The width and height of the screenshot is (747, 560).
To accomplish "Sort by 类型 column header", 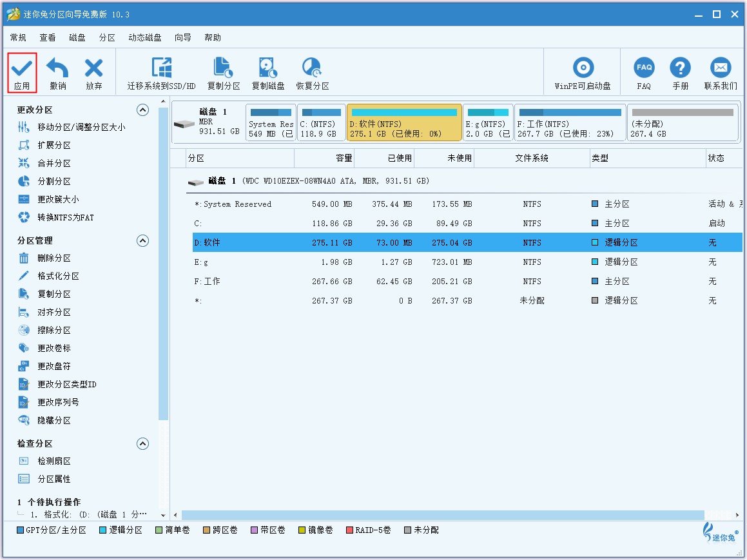I will 648,158.
